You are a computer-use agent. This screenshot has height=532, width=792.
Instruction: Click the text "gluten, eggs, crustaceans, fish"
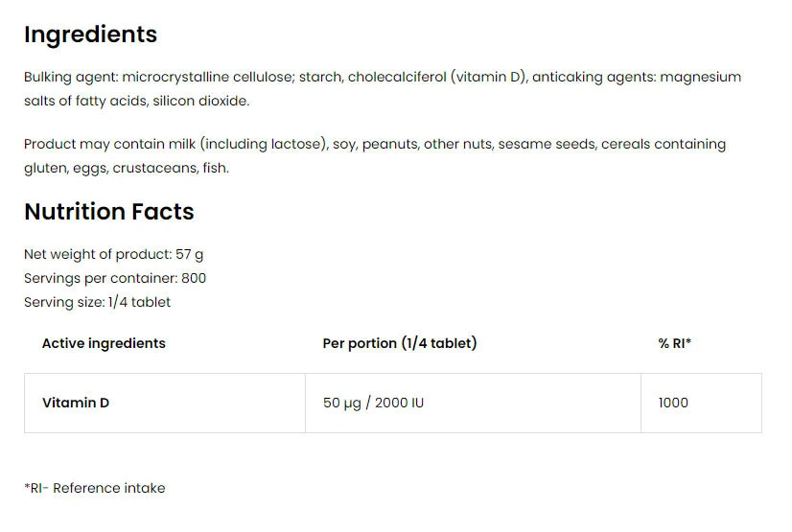coord(127,168)
